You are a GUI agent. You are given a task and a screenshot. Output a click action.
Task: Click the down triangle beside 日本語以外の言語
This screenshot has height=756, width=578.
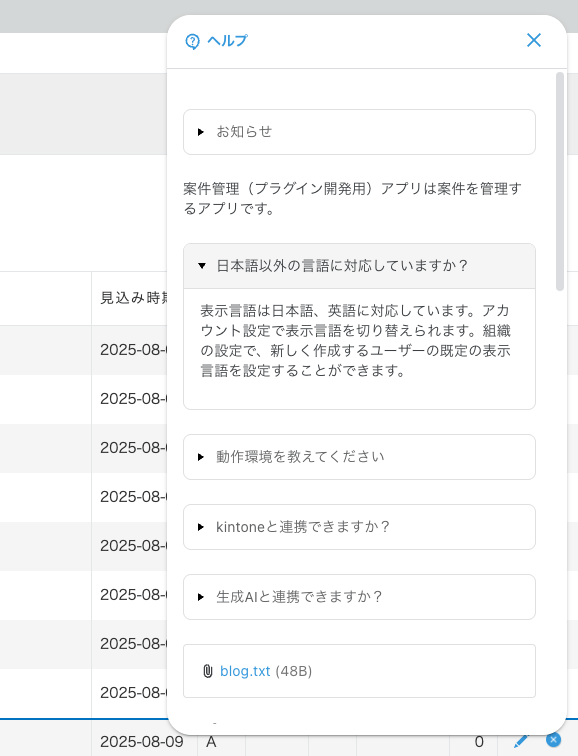tap(202, 266)
